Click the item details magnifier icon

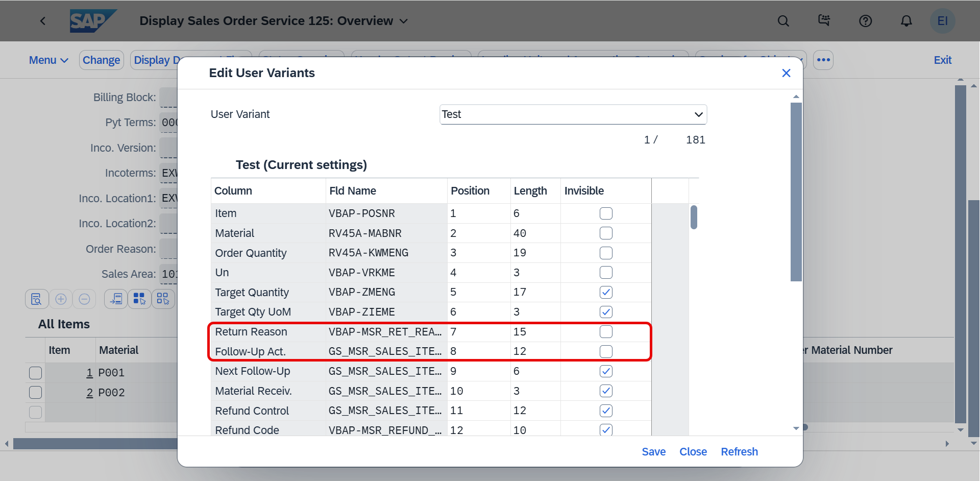tap(37, 299)
